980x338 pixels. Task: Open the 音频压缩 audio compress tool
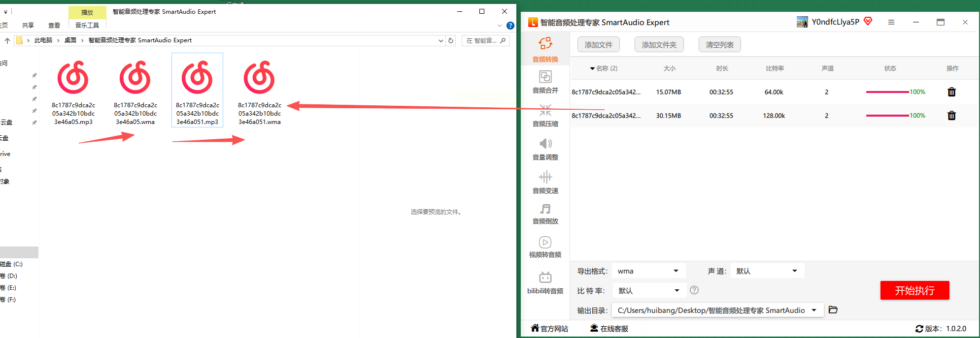point(545,116)
